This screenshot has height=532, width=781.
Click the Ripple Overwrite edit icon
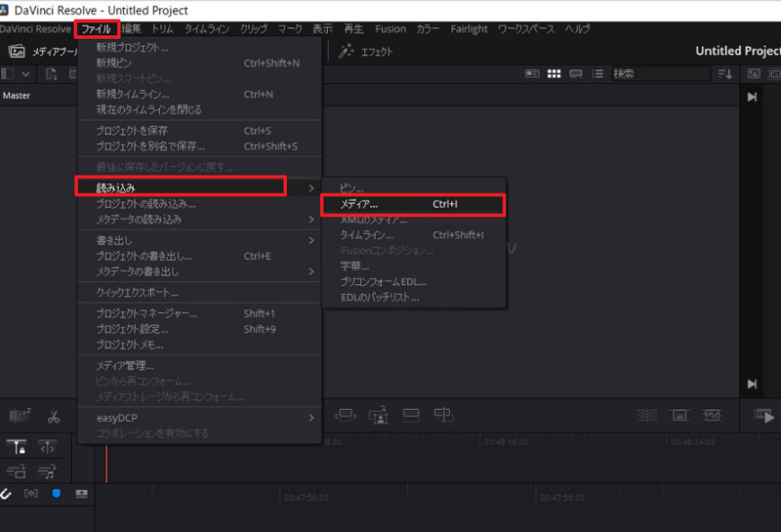[x=346, y=415]
